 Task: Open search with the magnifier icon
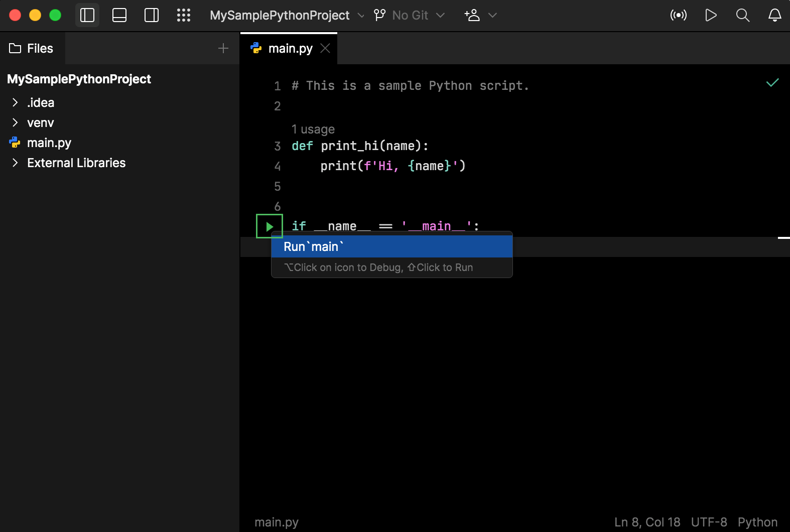pos(743,15)
